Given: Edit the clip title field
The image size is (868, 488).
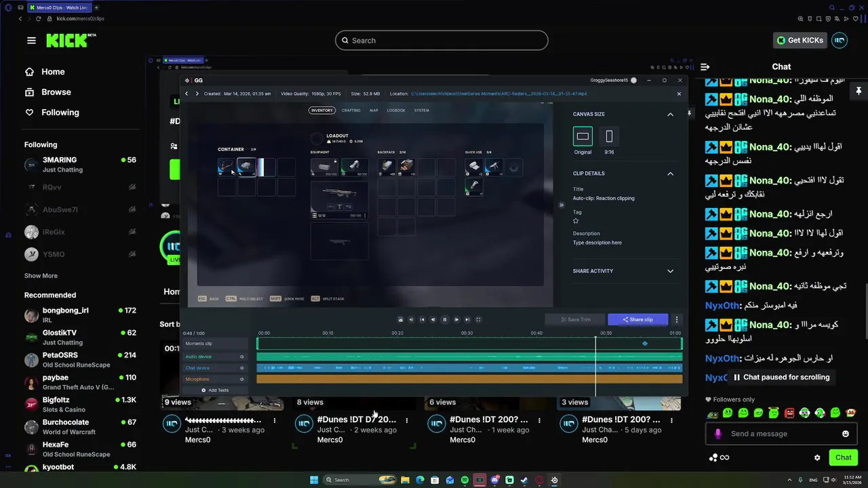Looking at the screenshot, I should 604,199.
